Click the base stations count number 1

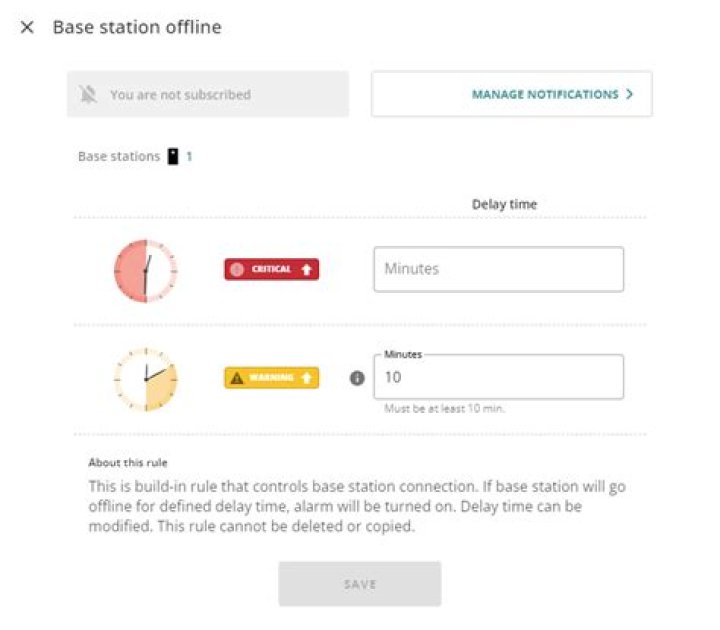189,157
